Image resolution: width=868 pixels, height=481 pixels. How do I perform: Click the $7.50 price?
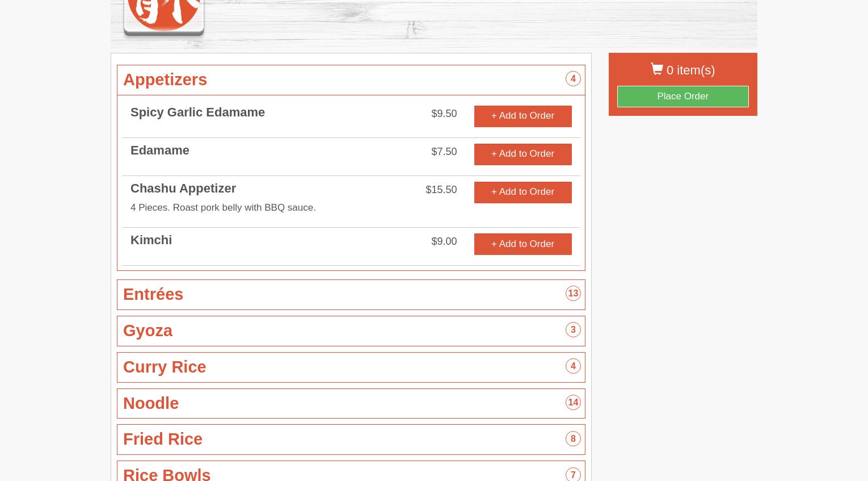click(444, 151)
